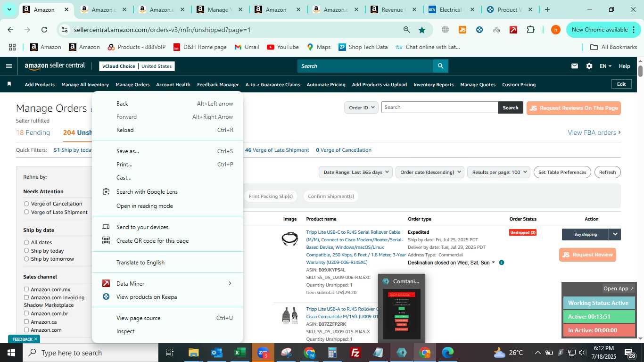Viewport: 644px width, 362px height.
Task: Click the Refresh orders button
Action: click(607, 172)
